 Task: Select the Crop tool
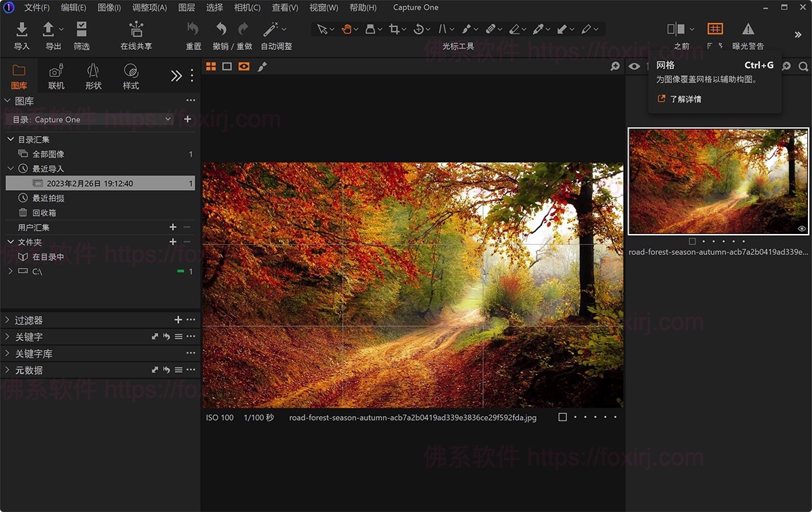pyautogui.click(x=394, y=29)
